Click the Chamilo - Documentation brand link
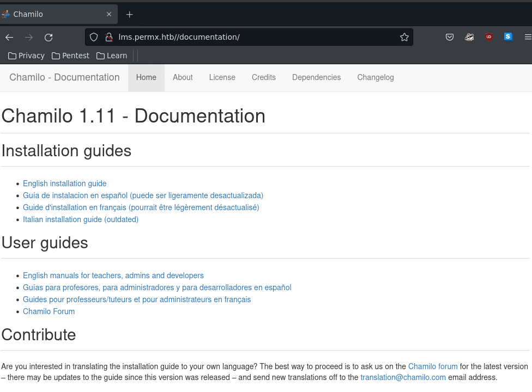Viewport: 532px width, 392px height. 64,77
